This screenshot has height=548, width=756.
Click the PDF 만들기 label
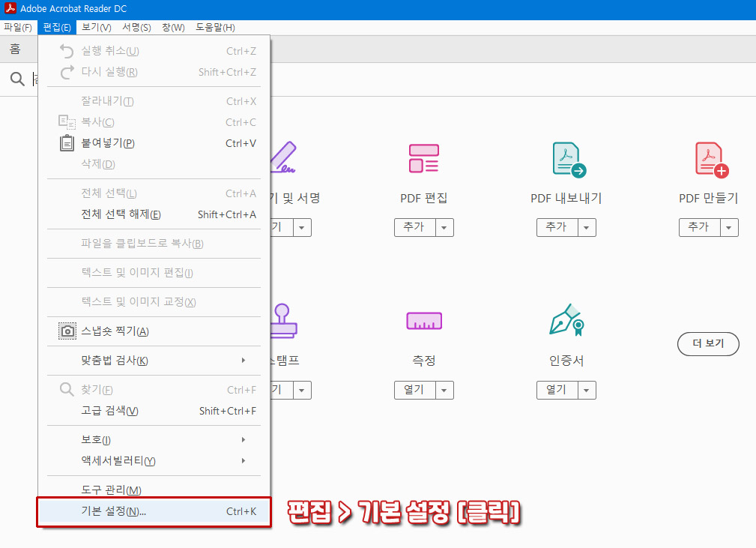[x=708, y=198]
